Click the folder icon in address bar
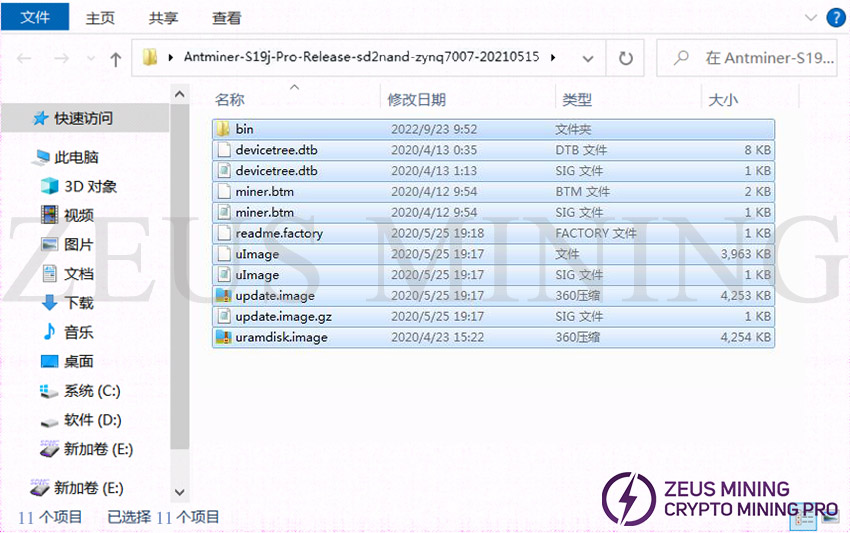850x533 pixels. [150, 57]
